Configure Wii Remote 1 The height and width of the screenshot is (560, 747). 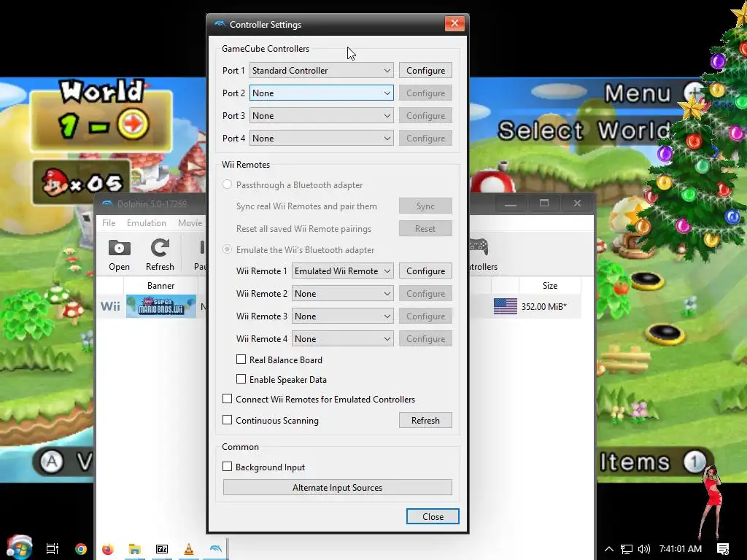(x=425, y=271)
